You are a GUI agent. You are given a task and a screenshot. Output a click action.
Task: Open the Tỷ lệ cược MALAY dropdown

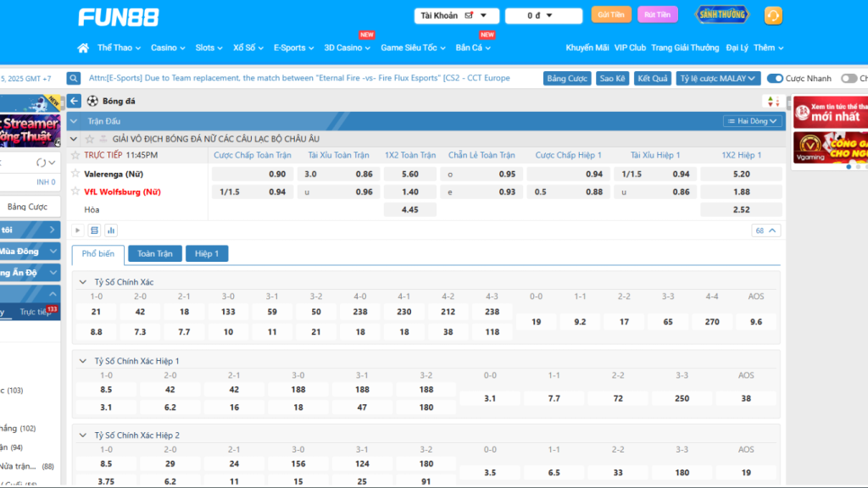(717, 79)
